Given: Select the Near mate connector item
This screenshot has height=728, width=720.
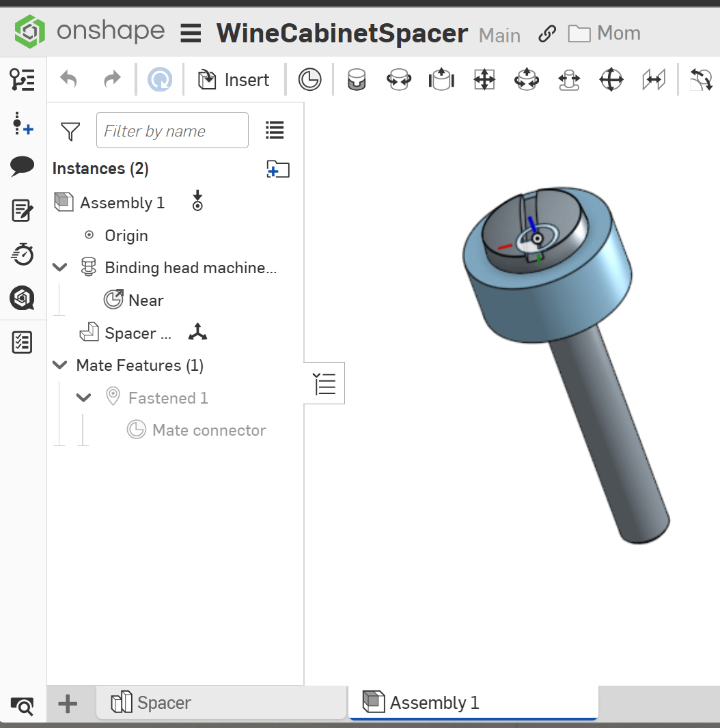Looking at the screenshot, I should coord(146,300).
